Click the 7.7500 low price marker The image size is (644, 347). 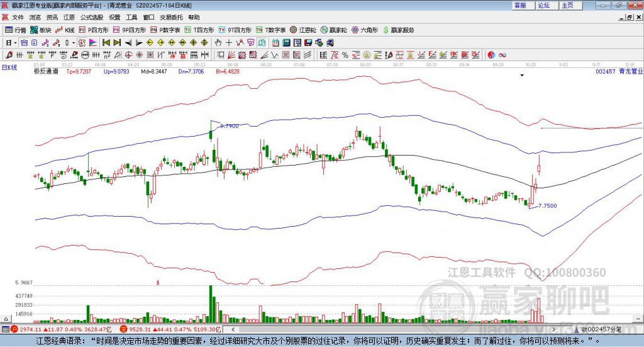pos(548,205)
